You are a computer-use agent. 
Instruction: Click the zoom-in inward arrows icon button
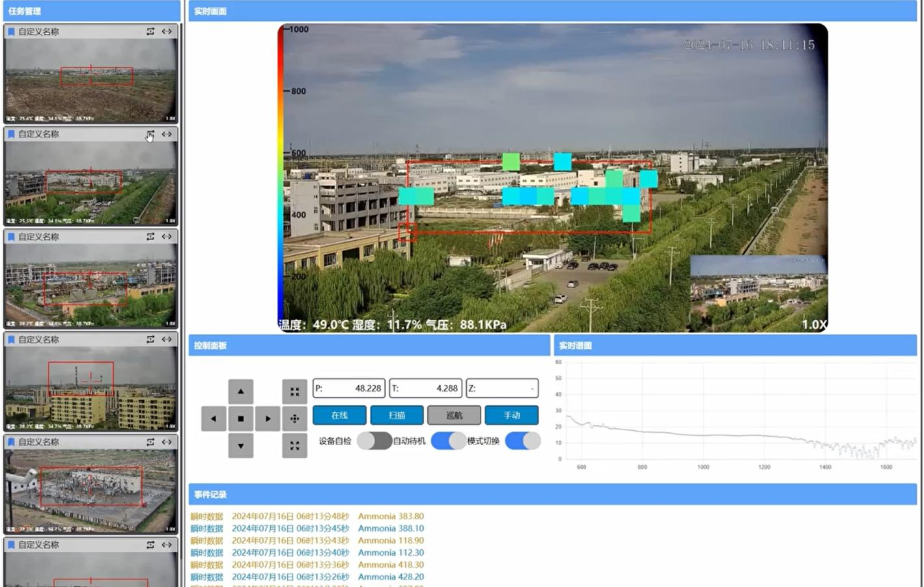coord(294,391)
